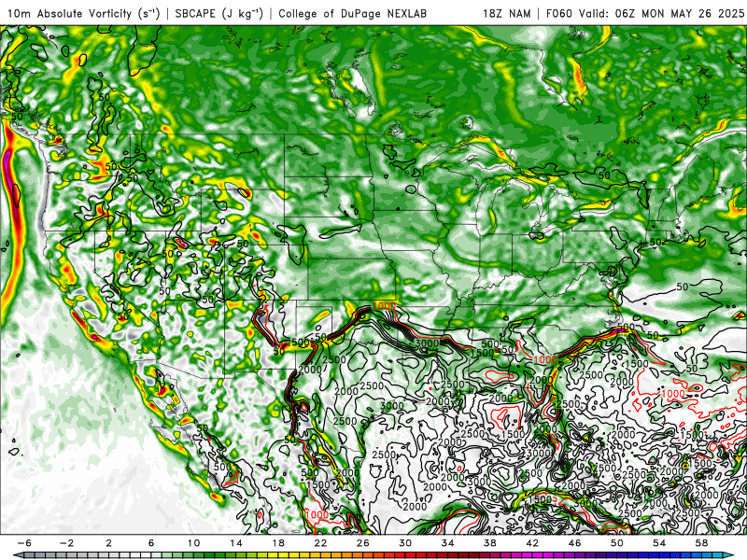Viewport: 747px width, 560px height.
Task: Click the color scale value 10
Action: click(x=193, y=543)
